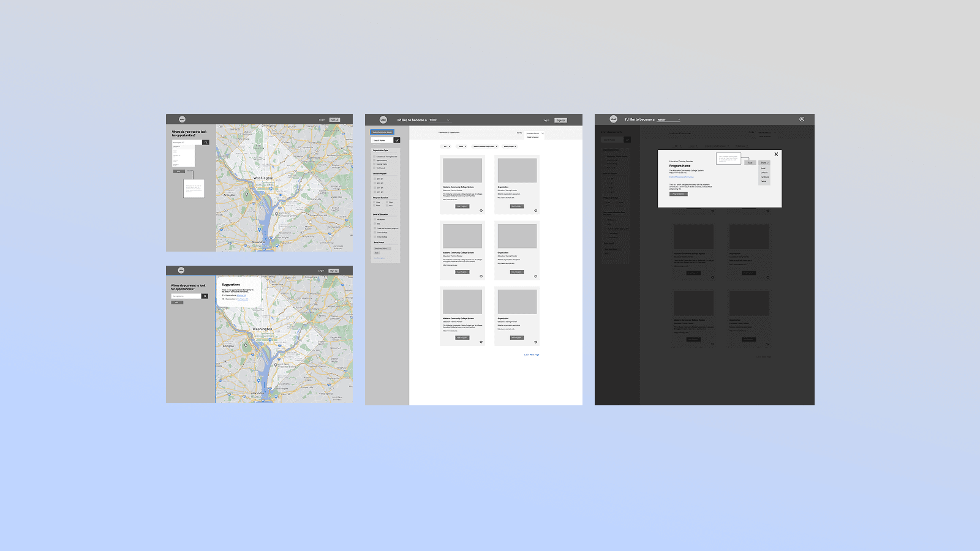The width and height of the screenshot is (980, 551).
Task: Favorite the bottom-row Alabama Community College card
Action: pyautogui.click(x=481, y=342)
